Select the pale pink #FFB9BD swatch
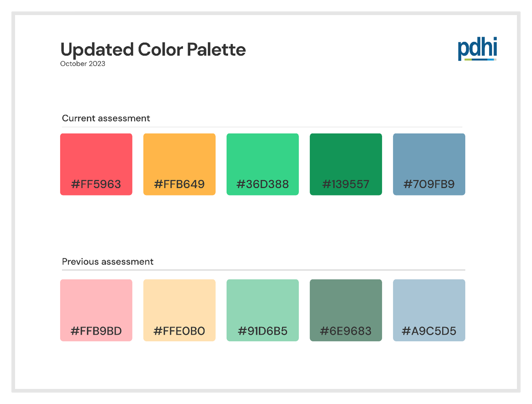 [96, 310]
